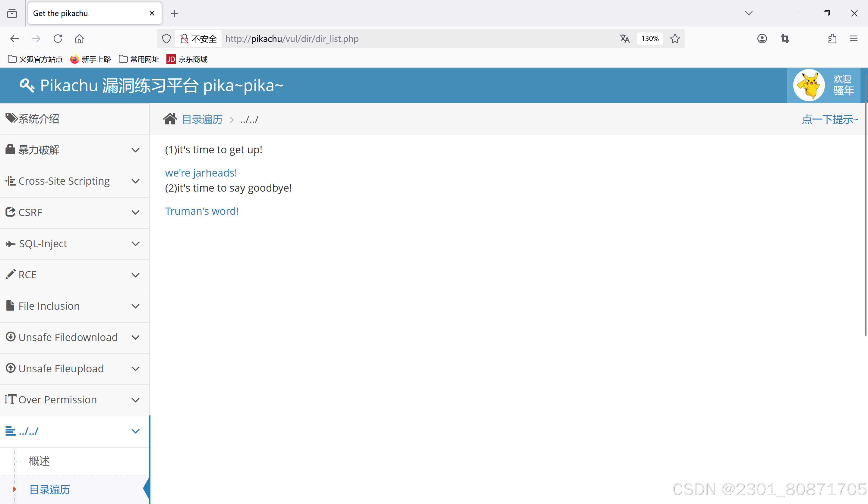This screenshot has width=868, height=504.
Task: Open the 概述 submenu item
Action: [39, 461]
